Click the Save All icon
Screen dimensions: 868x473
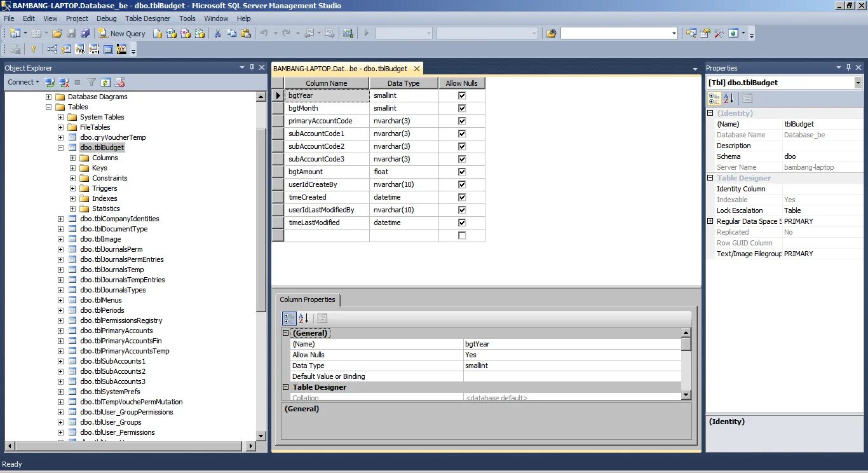(x=84, y=33)
